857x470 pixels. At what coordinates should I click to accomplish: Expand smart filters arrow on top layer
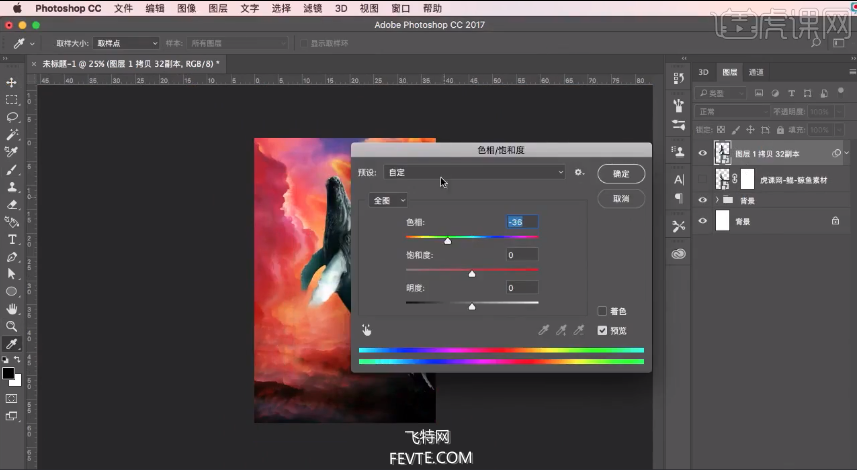[847, 153]
